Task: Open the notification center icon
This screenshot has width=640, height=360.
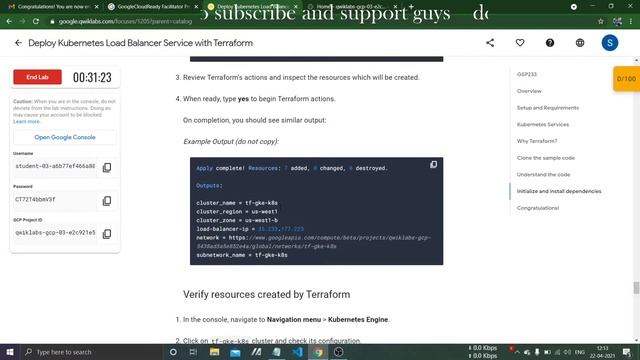Action: [627, 352]
